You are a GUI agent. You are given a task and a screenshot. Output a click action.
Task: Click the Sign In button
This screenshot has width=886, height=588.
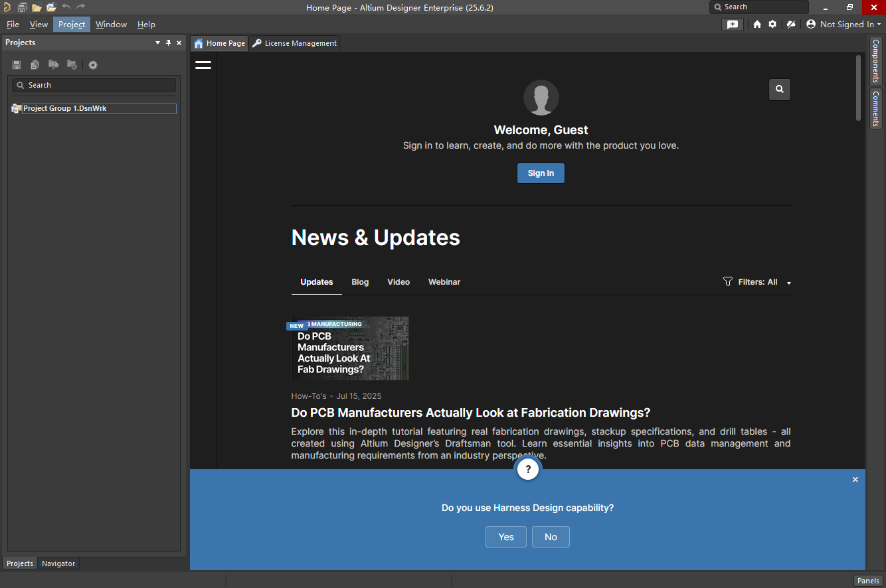point(541,173)
